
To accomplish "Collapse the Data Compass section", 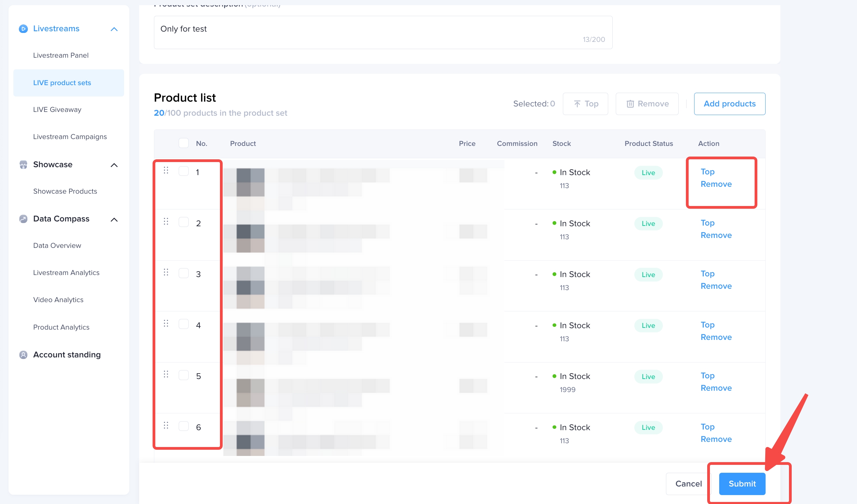I will pos(114,220).
